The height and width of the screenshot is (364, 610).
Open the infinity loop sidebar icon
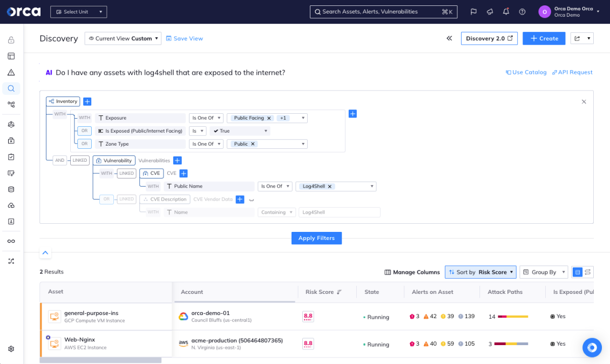point(11,241)
